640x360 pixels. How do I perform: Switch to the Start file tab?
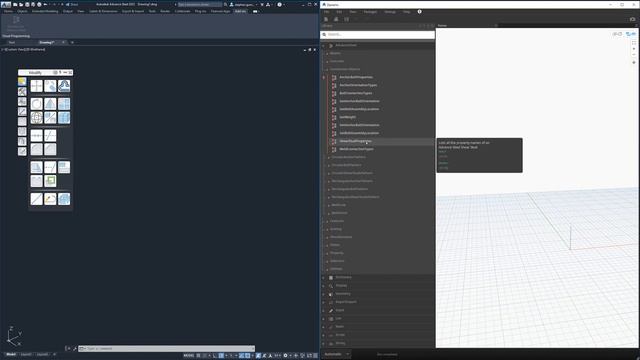pos(12,42)
